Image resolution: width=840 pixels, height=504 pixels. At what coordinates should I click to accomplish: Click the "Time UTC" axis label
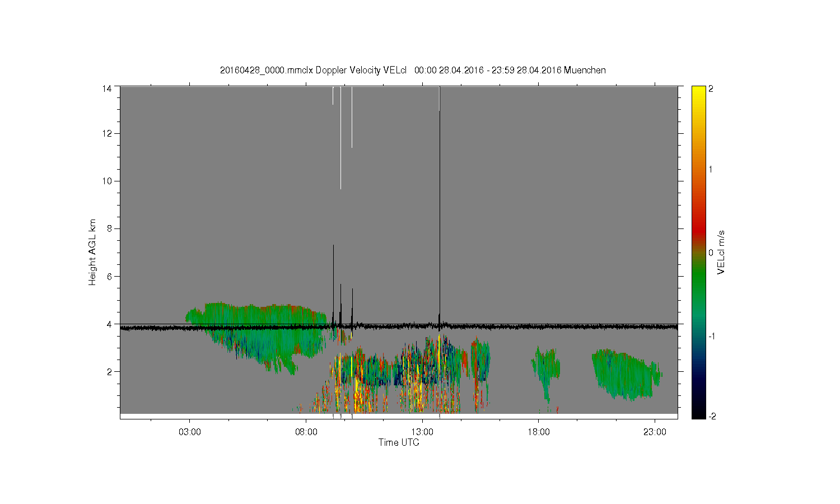click(x=399, y=442)
